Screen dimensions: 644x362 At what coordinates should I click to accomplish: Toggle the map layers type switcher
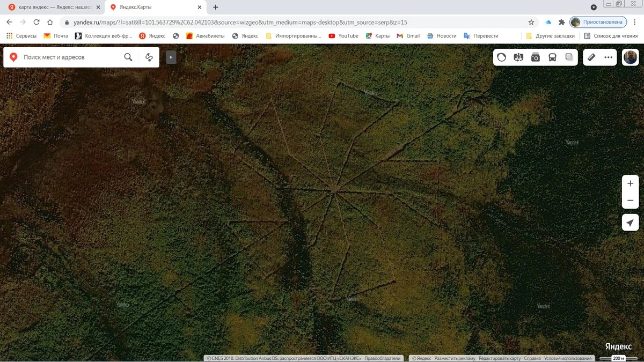[569, 57]
